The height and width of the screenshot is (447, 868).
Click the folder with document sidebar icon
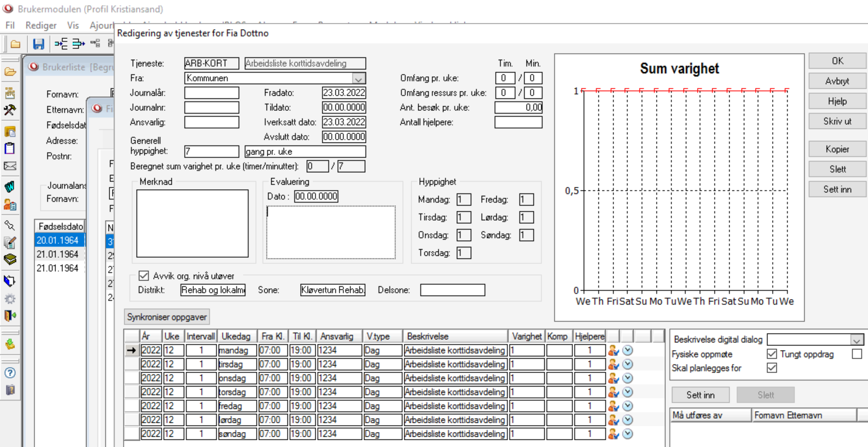click(10, 131)
